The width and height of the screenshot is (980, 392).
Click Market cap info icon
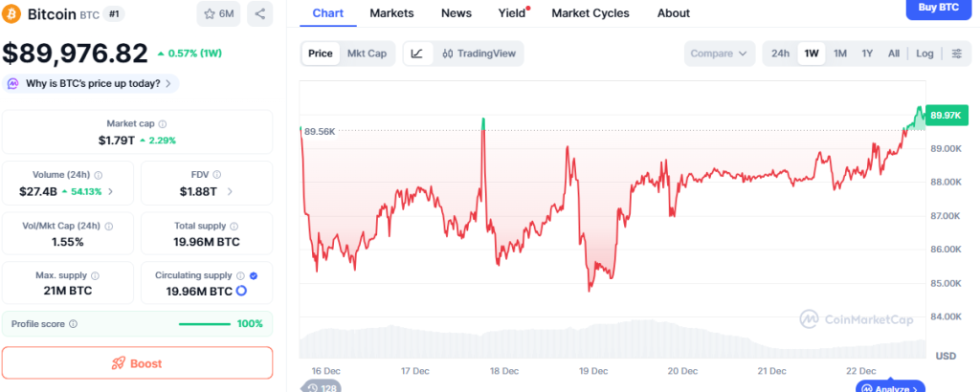click(163, 124)
